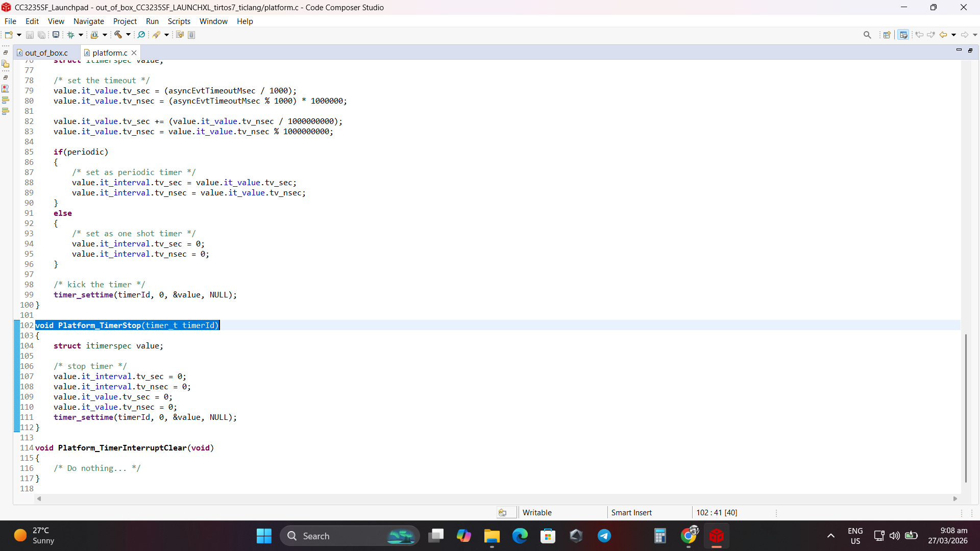The height and width of the screenshot is (551, 980).
Task: Click the Debug bug icon in toolbar
Action: tap(71, 35)
